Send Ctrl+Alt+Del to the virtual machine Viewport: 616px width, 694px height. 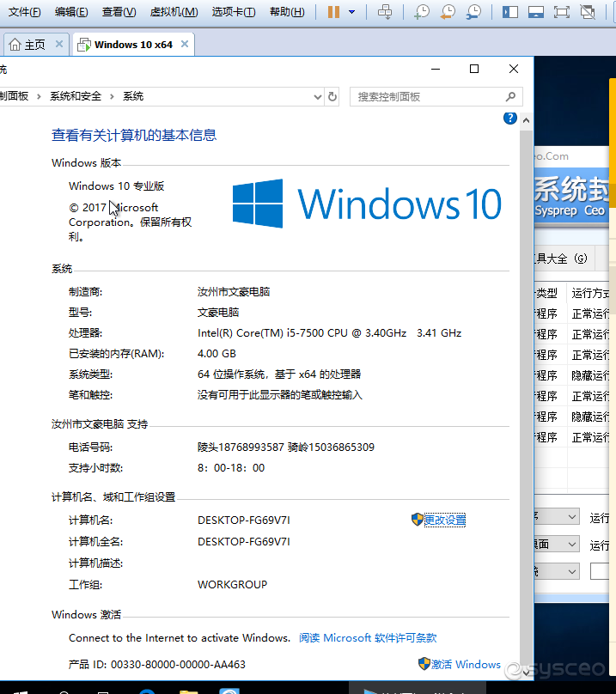coord(385,12)
